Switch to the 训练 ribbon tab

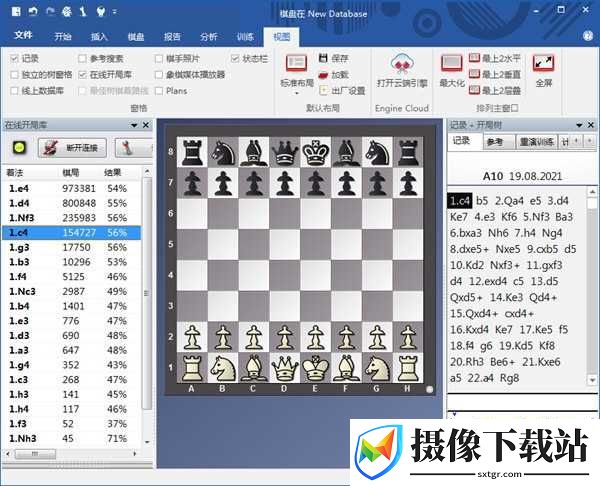point(245,36)
